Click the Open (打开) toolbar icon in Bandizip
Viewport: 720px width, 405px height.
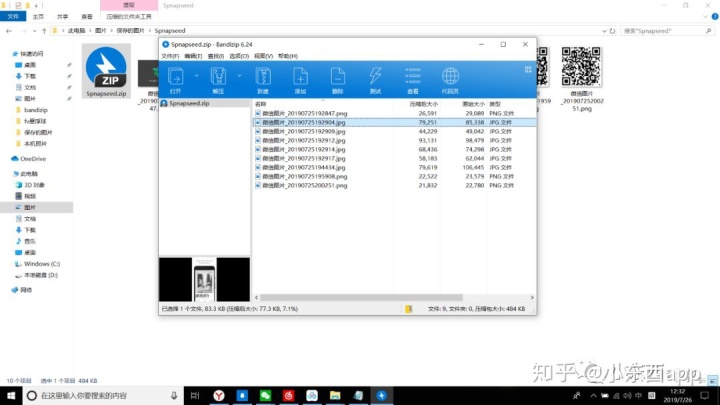point(175,80)
